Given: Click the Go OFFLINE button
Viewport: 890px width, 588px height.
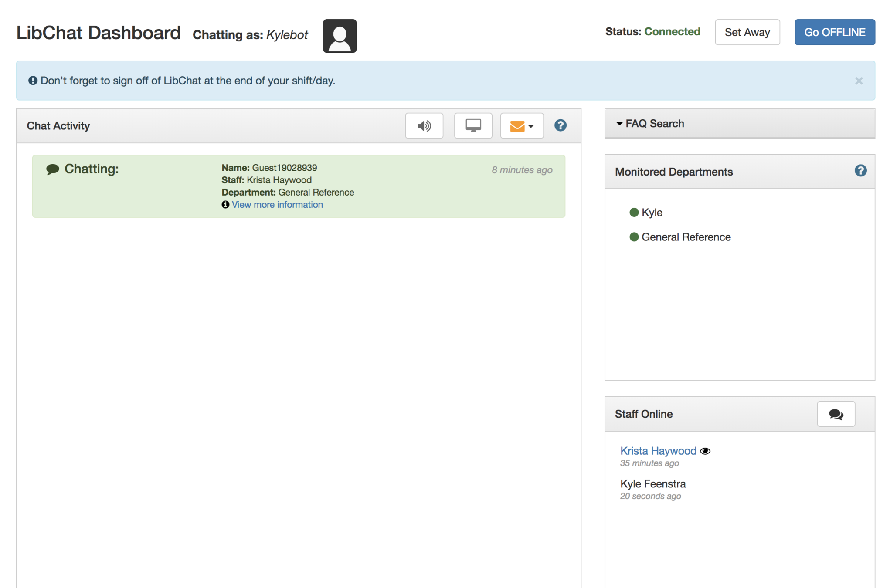Looking at the screenshot, I should (x=834, y=32).
